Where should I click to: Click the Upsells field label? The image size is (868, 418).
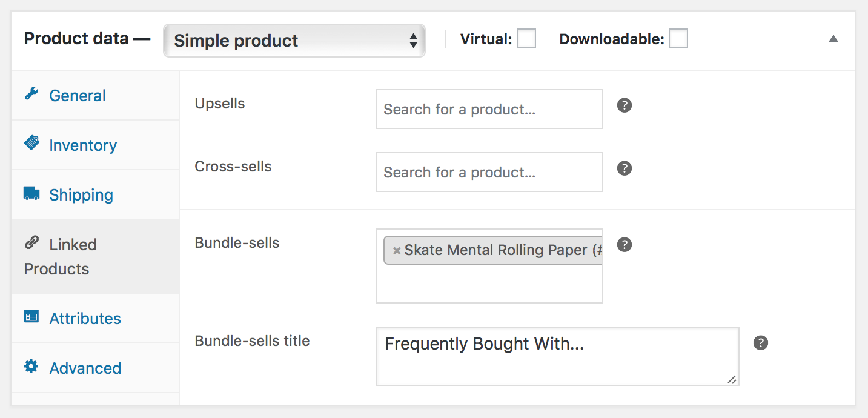220,103
